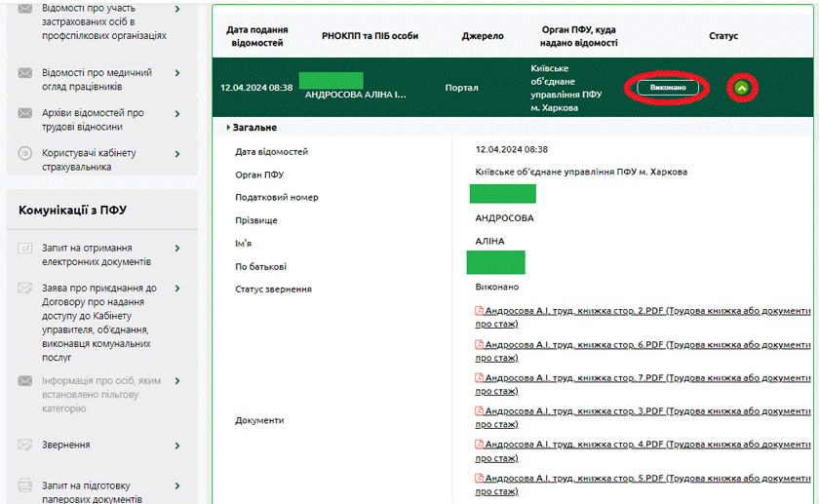Viewport: 819px width, 504px height.
Task: Click the Дата подання відомостей column header
Action: click(257, 36)
